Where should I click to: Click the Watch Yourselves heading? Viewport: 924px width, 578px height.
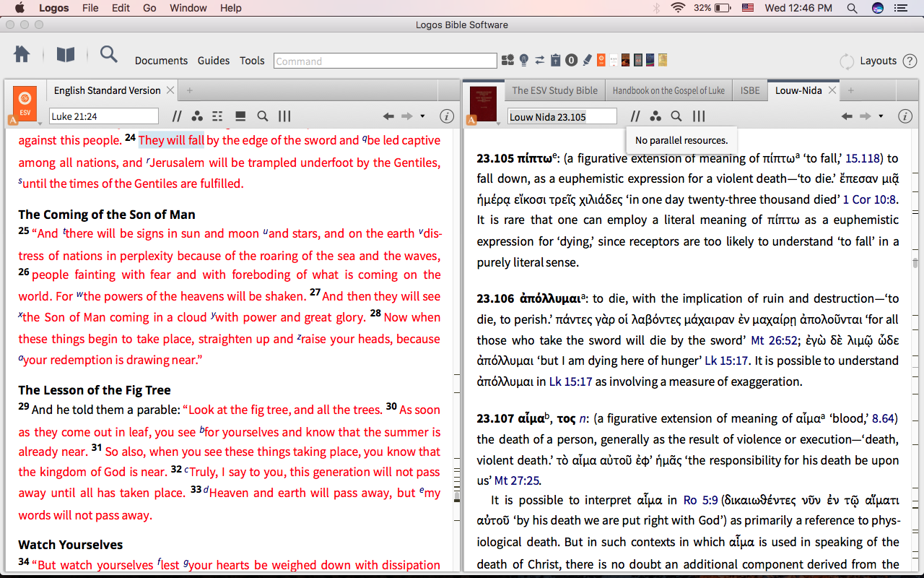(x=71, y=545)
